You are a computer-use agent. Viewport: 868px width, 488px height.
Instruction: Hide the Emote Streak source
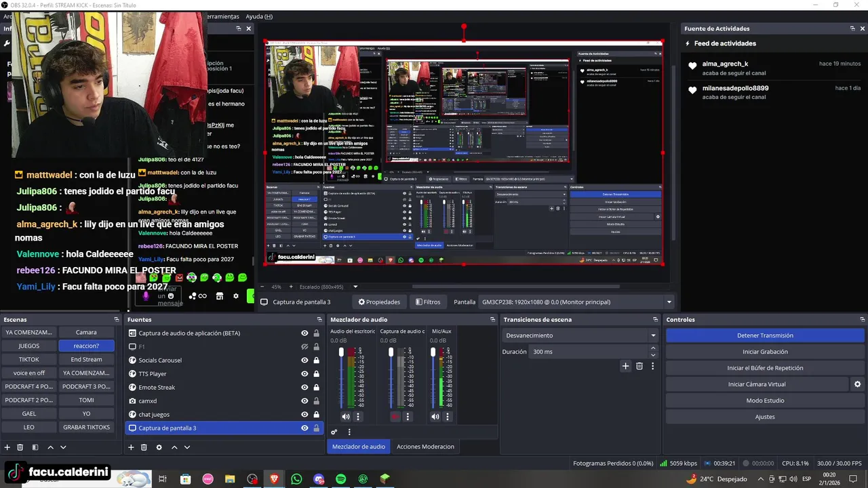click(x=304, y=387)
